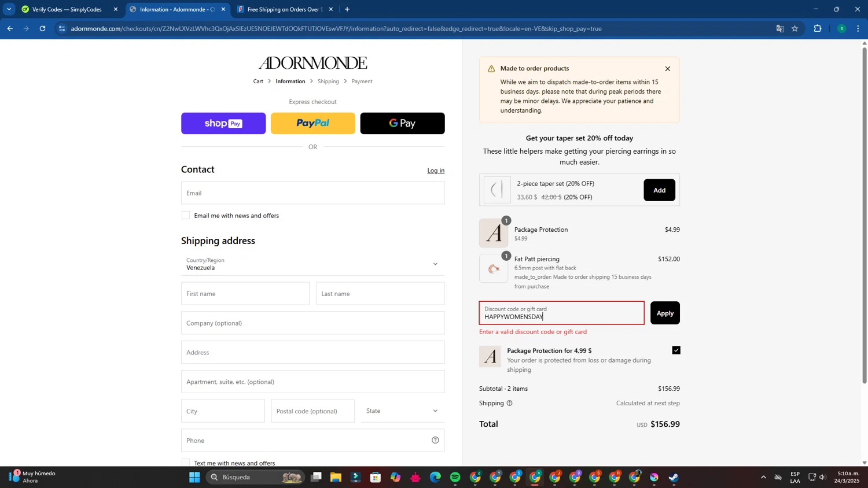Screen dimensions: 868x488
Task: Focus the Last name field
Action: tap(380, 294)
